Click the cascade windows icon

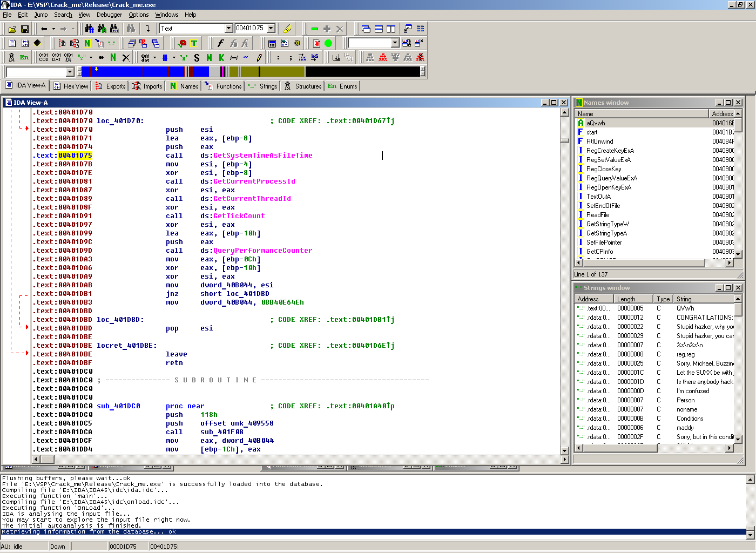pos(366,29)
